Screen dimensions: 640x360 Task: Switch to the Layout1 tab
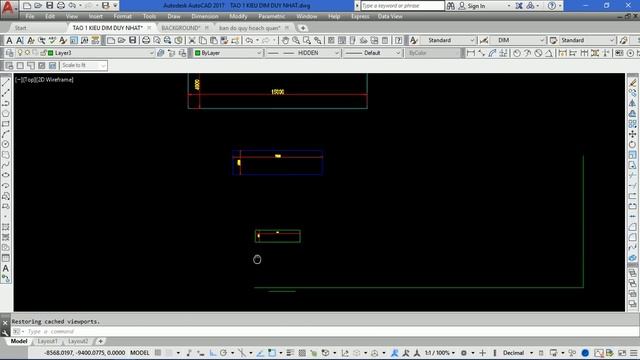click(47, 341)
